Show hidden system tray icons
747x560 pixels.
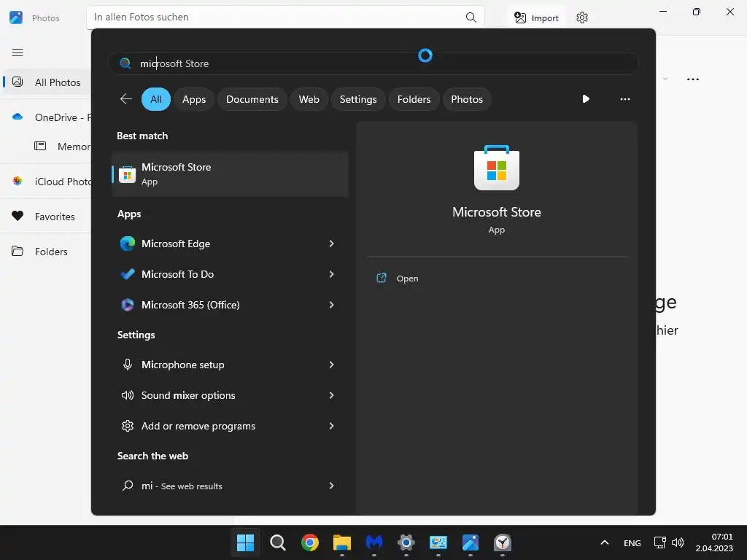tap(605, 542)
